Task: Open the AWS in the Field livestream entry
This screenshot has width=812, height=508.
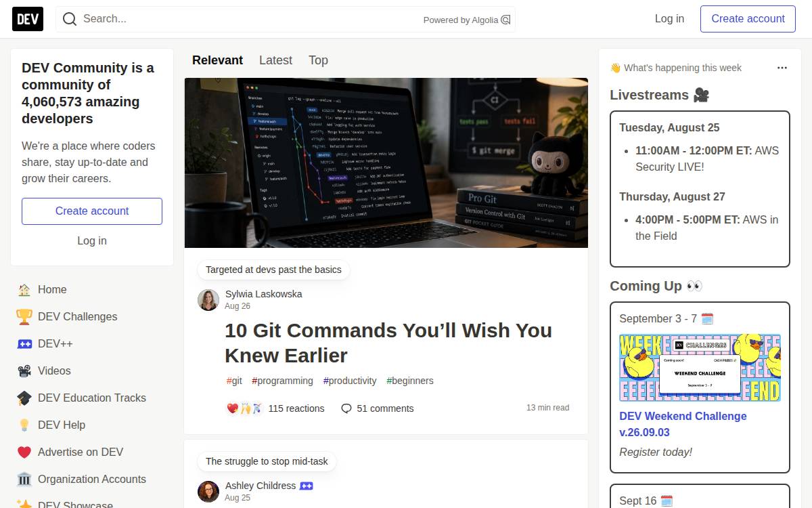Action: pyautogui.click(x=706, y=228)
